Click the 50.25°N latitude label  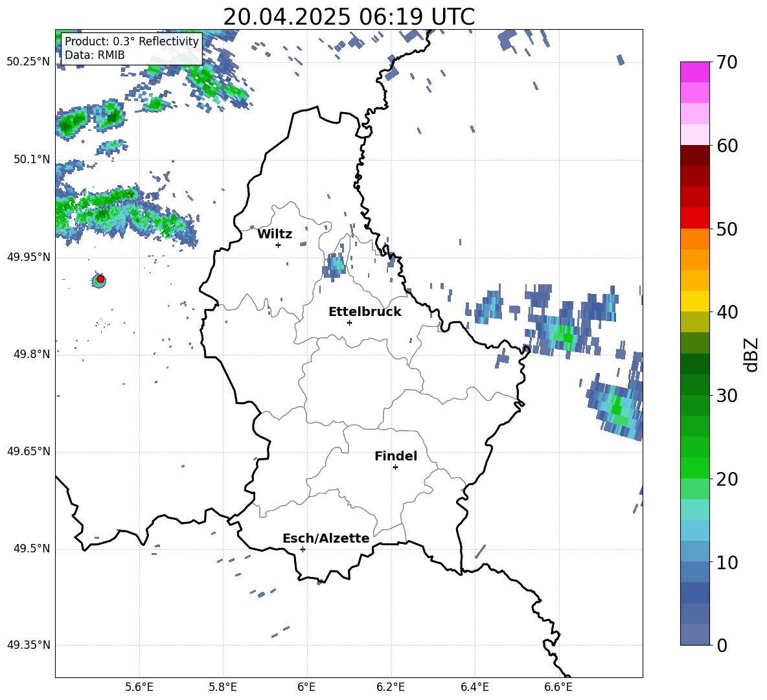click(x=29, y=62)
